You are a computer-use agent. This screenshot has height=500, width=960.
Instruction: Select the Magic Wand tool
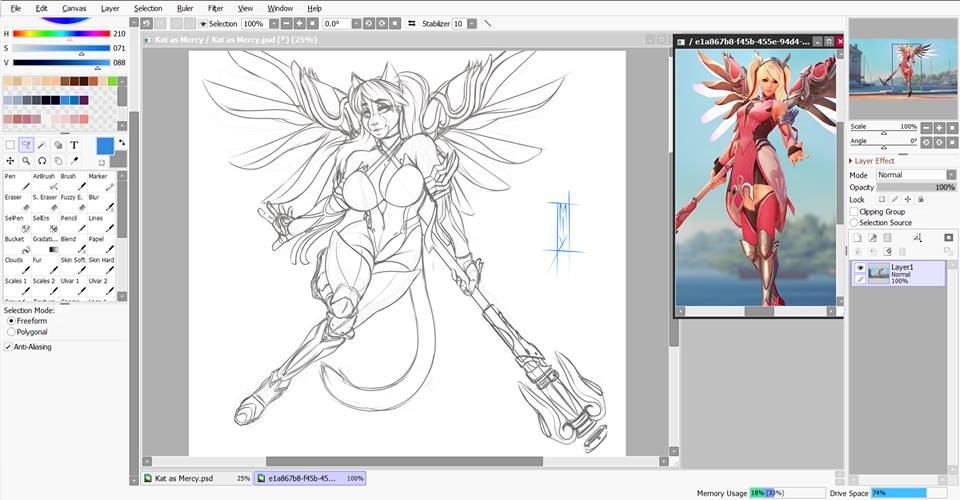pos(42,145)
